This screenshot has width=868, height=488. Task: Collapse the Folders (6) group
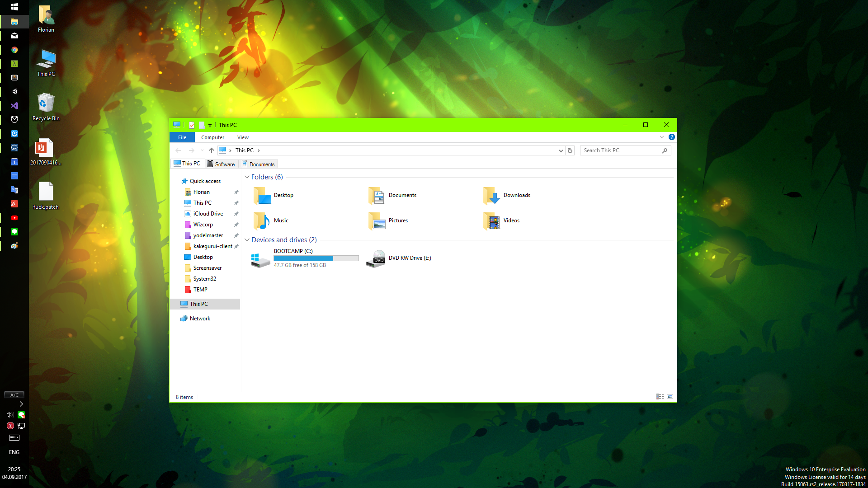tap(247, 177)
